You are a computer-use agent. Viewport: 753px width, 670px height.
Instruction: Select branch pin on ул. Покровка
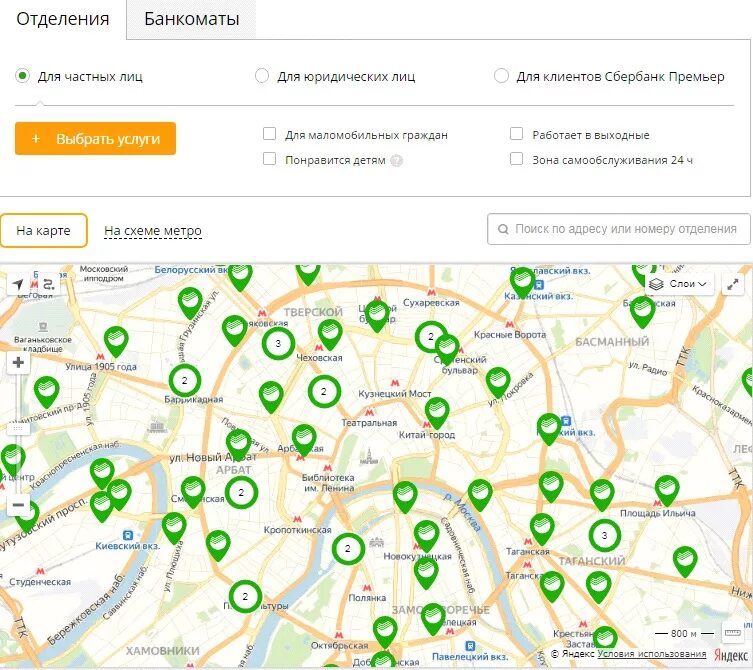[x=498, y=382]
